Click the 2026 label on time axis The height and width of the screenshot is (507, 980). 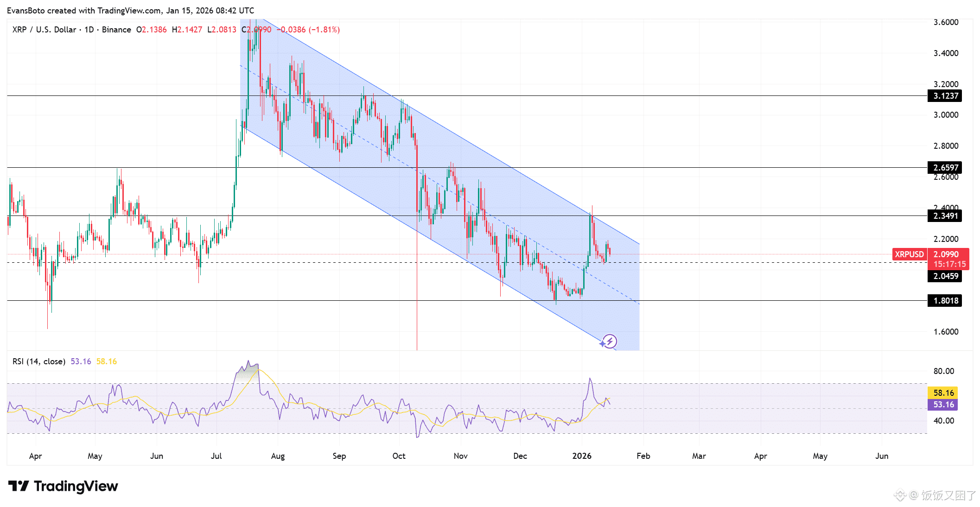click(x=582, y=456)
